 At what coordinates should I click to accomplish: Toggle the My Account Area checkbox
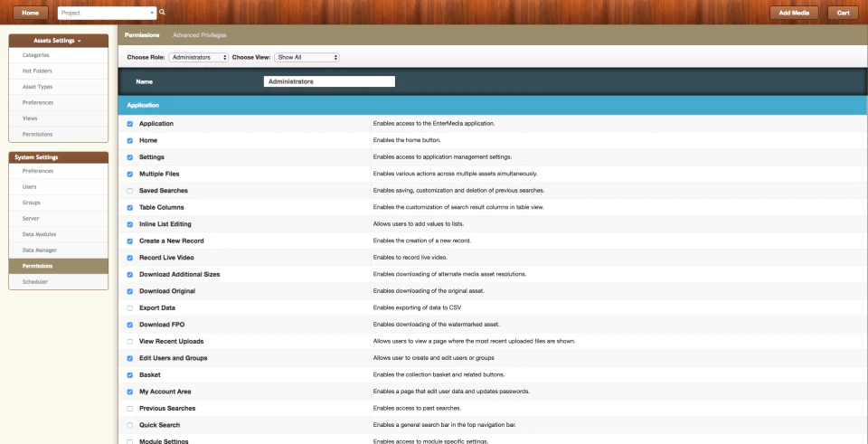(x=130, y=392)
